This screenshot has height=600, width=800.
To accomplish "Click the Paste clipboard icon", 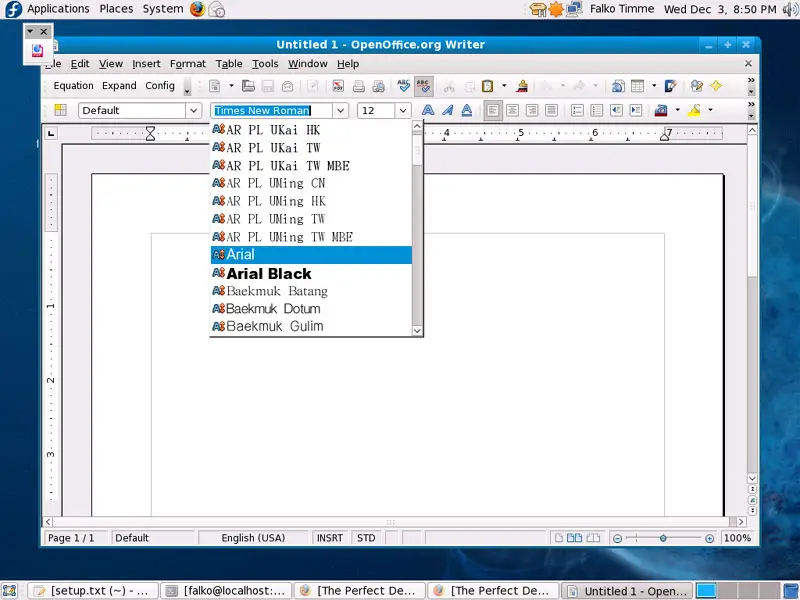I will coord(488,86).
